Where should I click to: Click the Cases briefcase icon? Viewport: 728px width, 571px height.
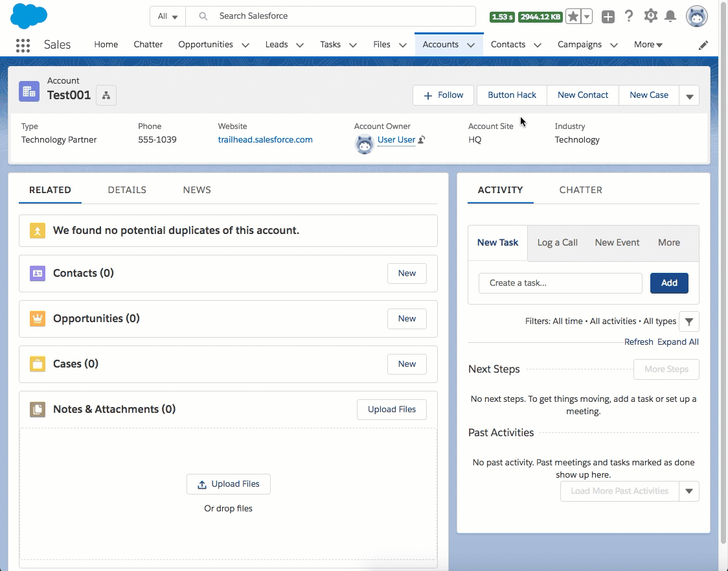pos(38,364)
